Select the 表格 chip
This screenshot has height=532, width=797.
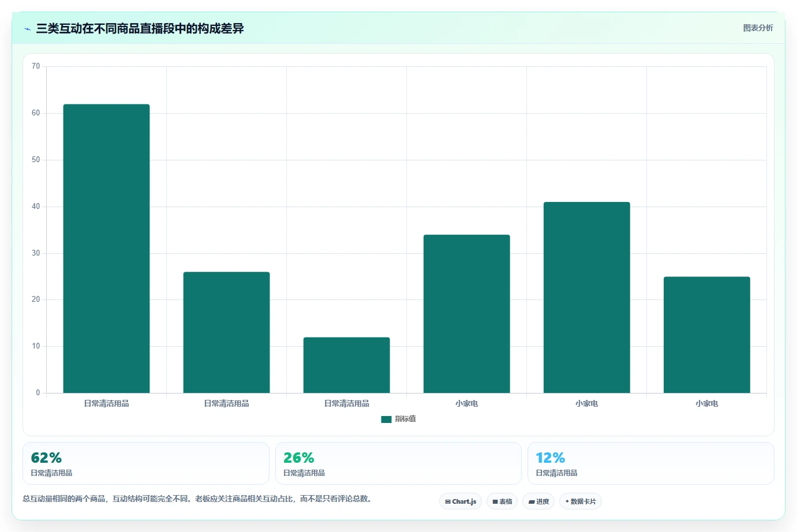click(502, 501)
